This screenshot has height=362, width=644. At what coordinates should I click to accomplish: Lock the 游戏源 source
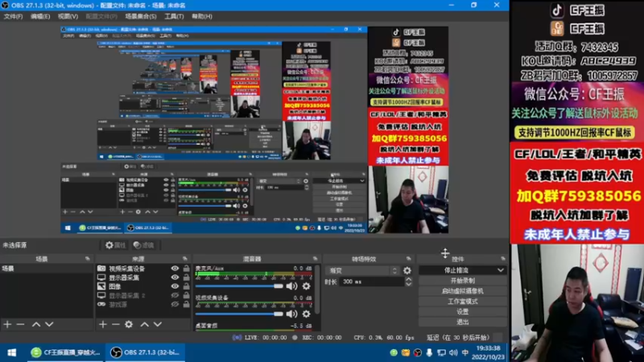pos(187,305)
